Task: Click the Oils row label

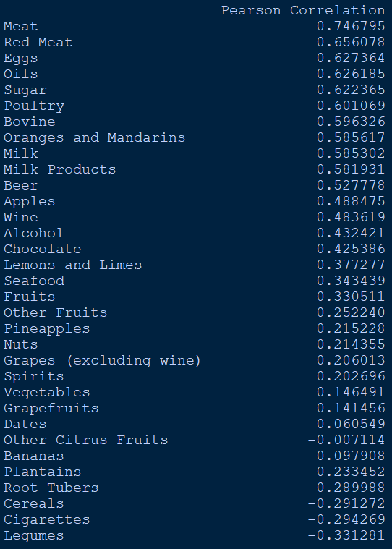Action: (x=21, y=74)
